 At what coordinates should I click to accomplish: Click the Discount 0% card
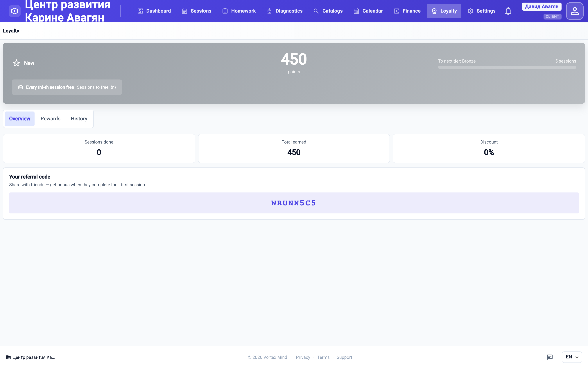point(489,148)
